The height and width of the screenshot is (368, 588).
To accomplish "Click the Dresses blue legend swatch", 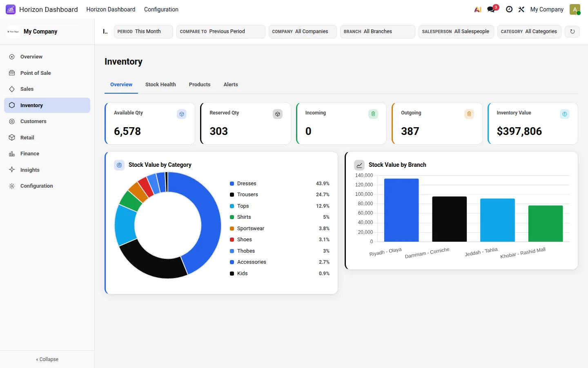I will click(x=232, y=184).
